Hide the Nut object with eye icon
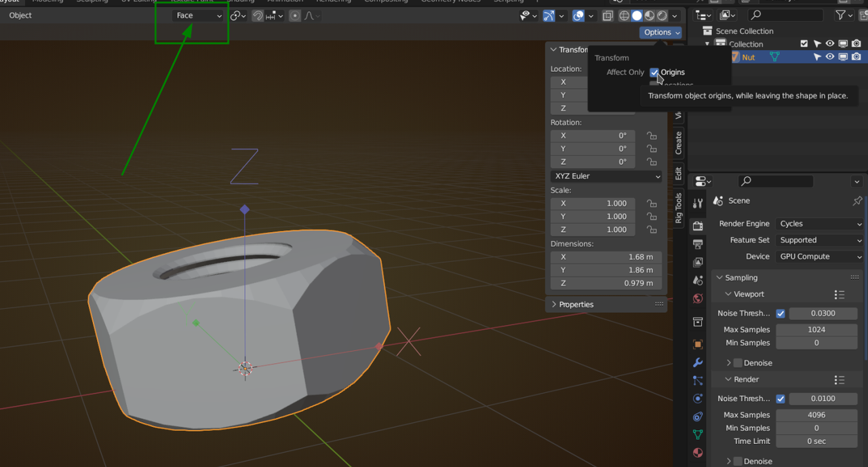The image size is (868, 467). click(x=829, y=57)
